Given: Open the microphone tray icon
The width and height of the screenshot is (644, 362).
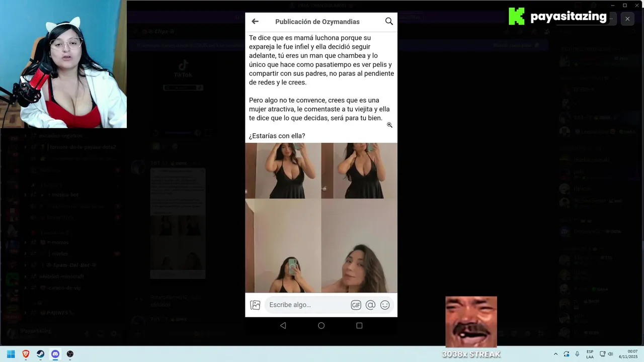Looking at the screenshot, I should click(x=577, y=354).
